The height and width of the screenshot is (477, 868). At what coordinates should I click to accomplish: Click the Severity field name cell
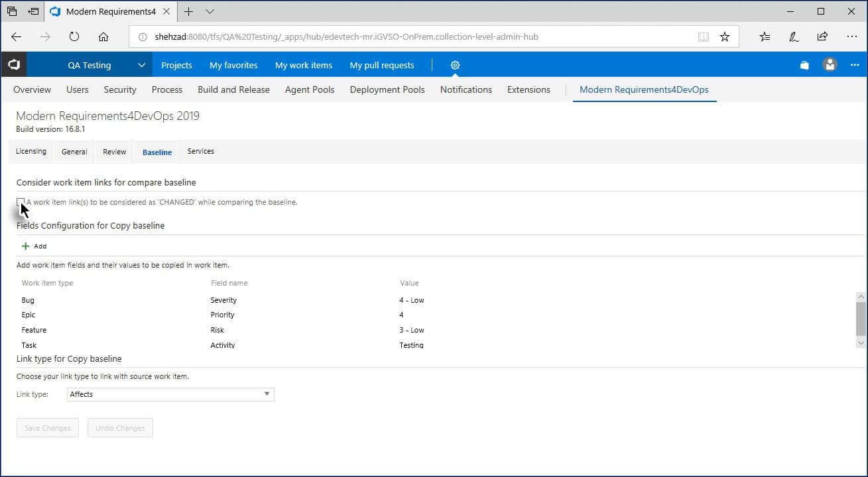pos(223,300)
